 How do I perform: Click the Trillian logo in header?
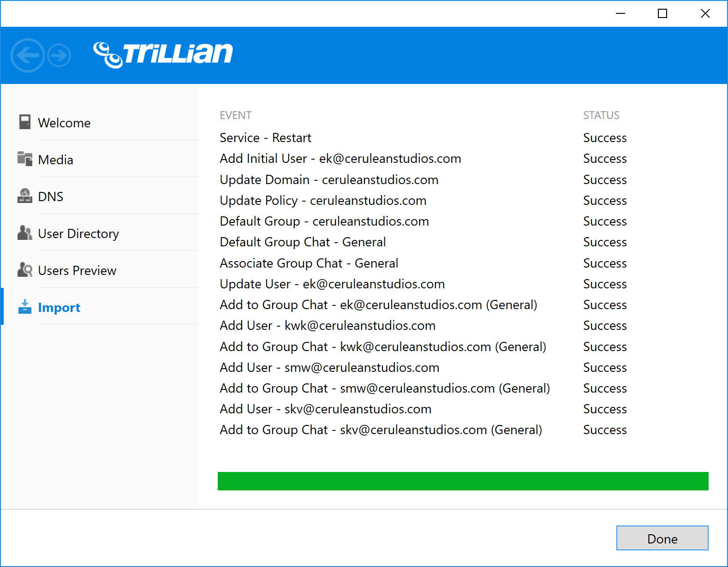[163, 54]
